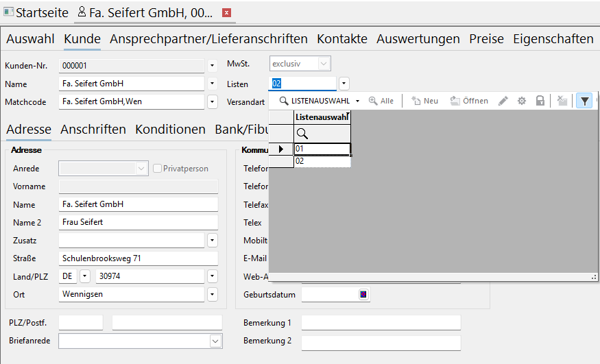This screenshot has width=600, height=364.
Task: Open the Konditionen sub-tab
Action: click(170, 130)
